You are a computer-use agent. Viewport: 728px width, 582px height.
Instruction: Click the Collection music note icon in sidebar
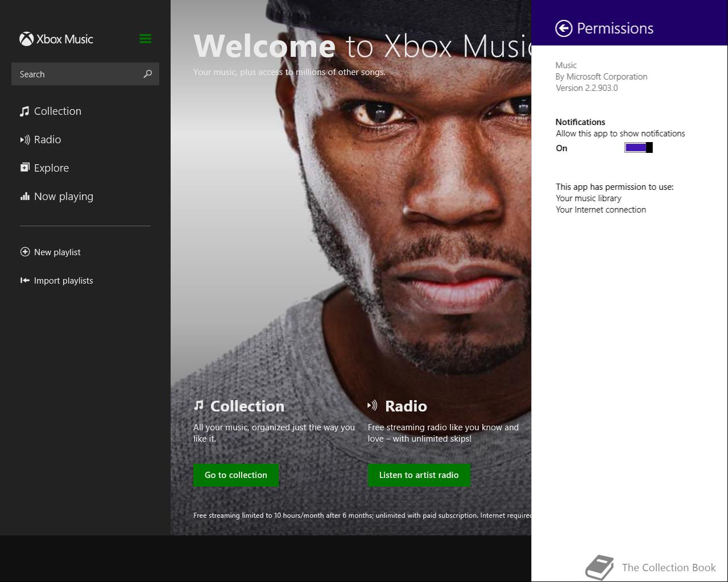tap(24, 111)
